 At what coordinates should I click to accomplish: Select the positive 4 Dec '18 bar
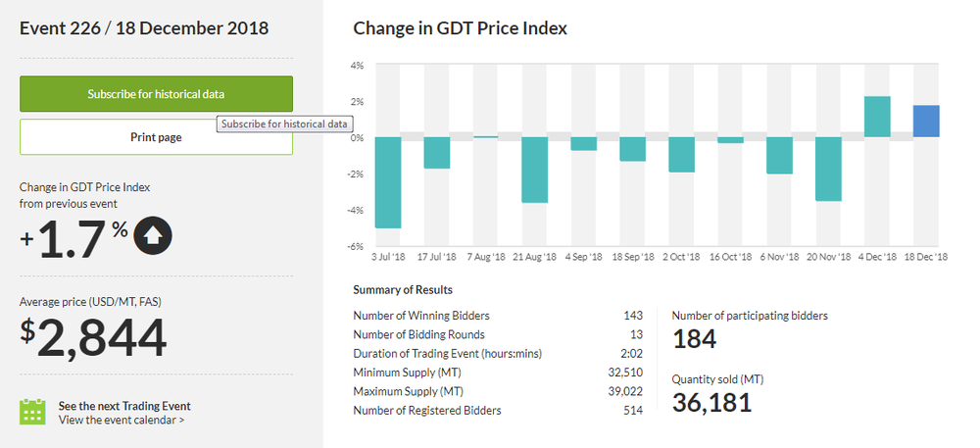pos(878,117)
